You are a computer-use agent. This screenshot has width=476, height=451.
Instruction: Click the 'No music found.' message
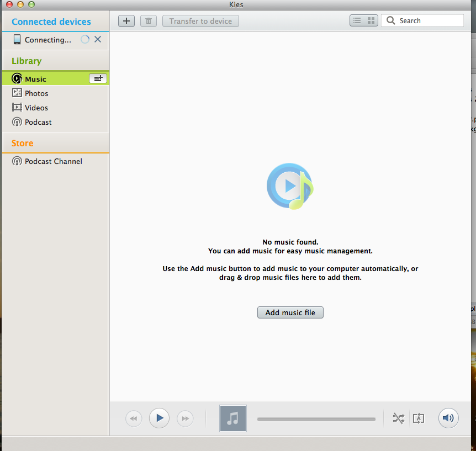pos(290,242)
